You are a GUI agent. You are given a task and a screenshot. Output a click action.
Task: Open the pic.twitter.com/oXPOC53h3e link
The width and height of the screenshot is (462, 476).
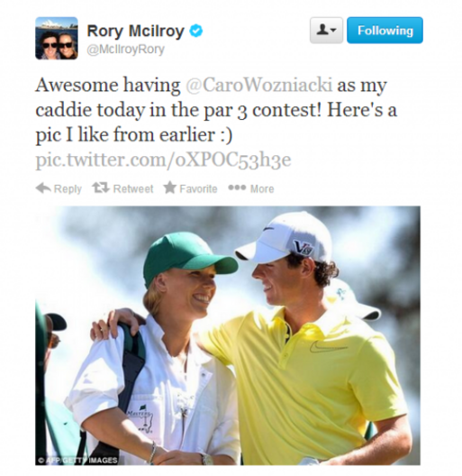click(x=163, y=160)
